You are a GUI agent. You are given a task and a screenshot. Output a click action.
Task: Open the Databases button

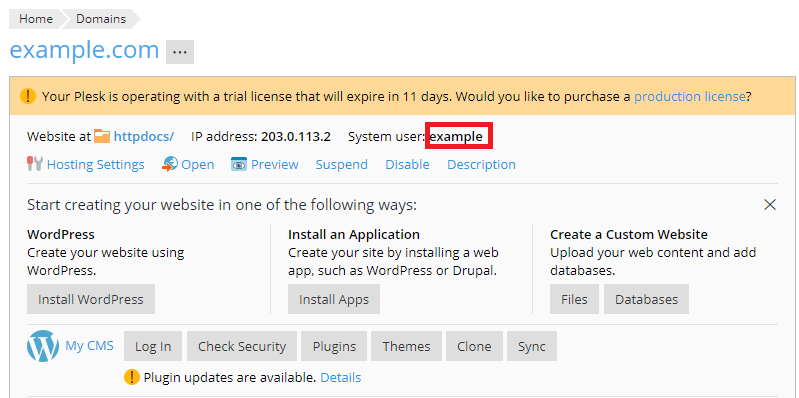(647, 299)
